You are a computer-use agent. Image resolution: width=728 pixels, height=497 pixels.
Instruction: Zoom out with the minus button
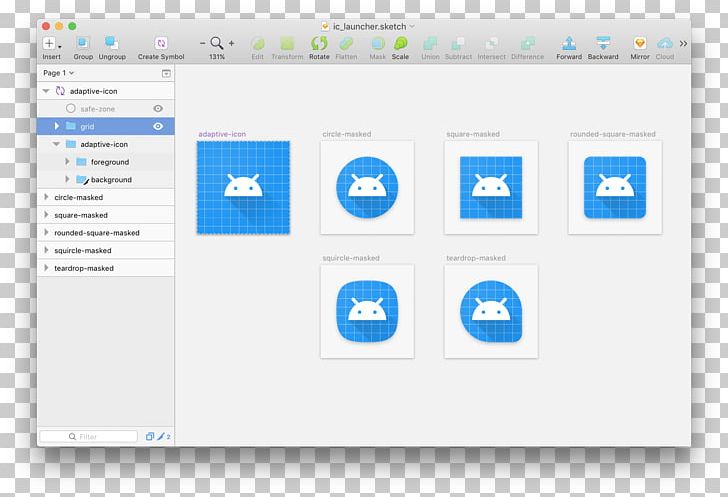[x=202, y=43]
